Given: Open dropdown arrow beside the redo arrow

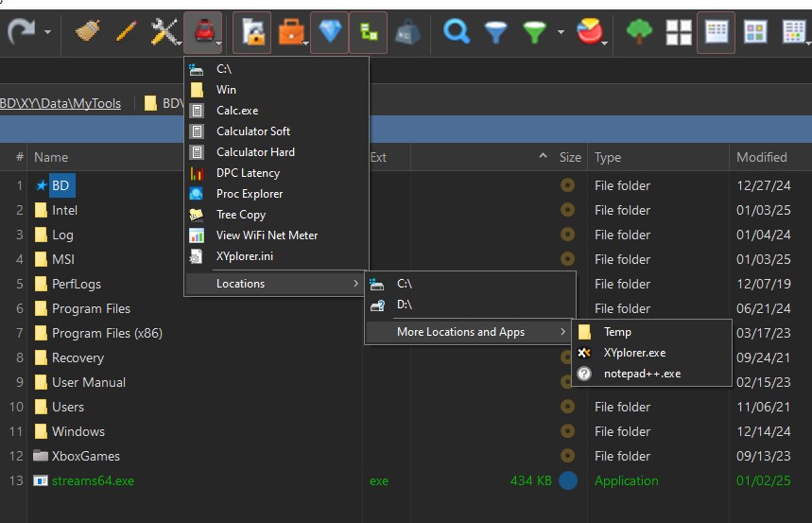Looking at the screenshot, I should 47,33.
